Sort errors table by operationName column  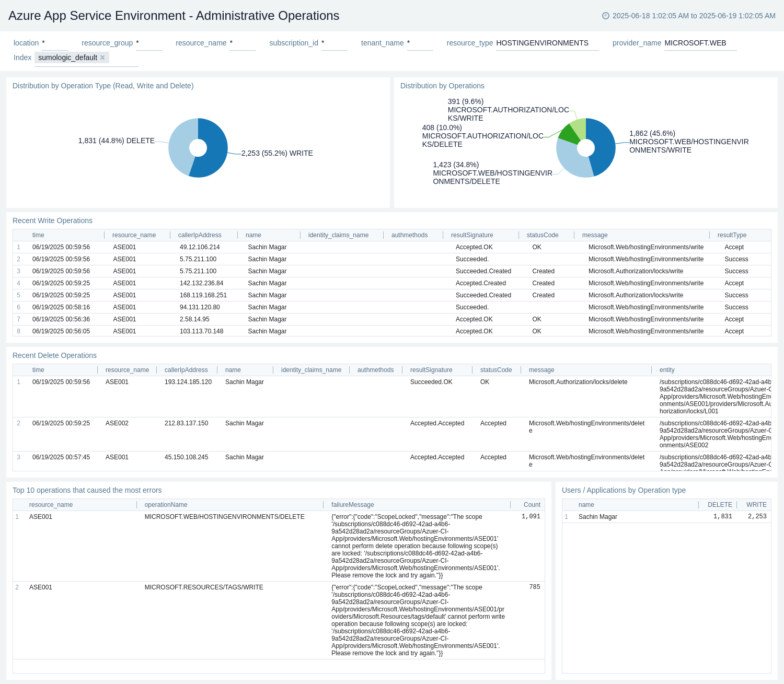[166, 505]
